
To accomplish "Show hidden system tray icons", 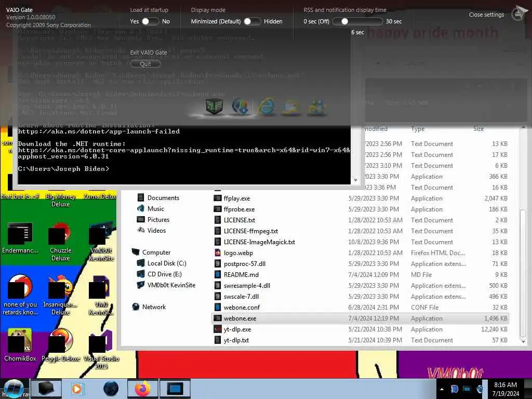I will (x=442, y=389).
